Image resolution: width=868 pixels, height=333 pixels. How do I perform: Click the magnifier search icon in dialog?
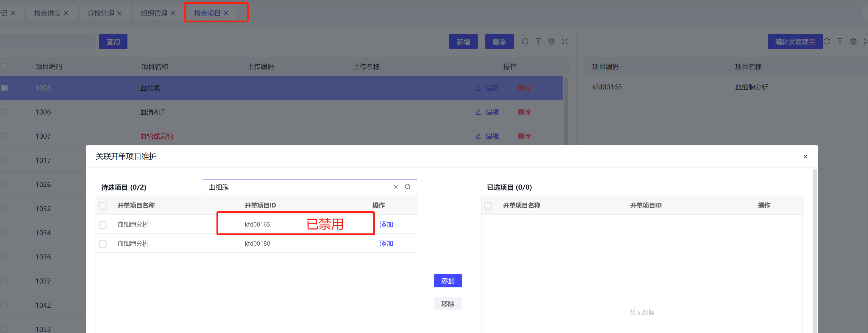(x=407, y=187)
